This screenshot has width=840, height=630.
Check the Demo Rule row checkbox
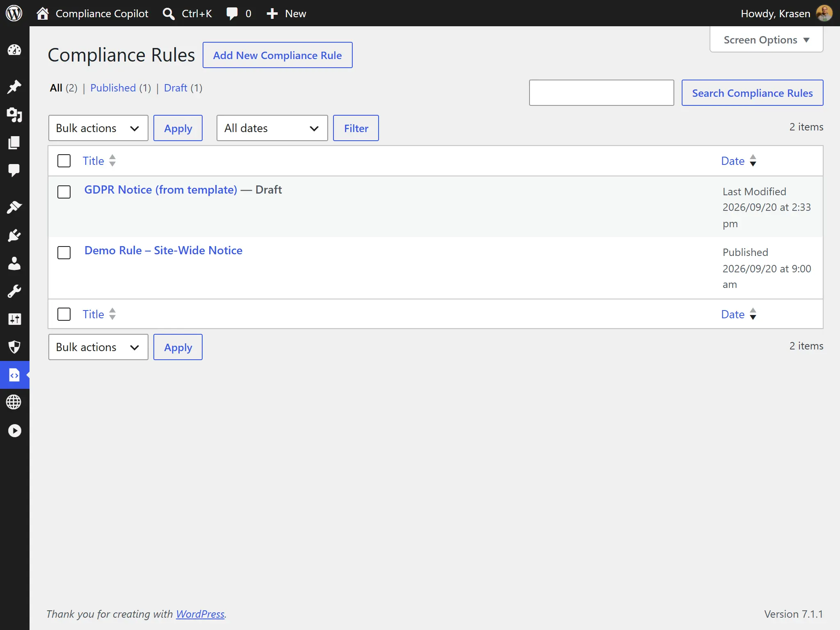(x=64, y=253)
